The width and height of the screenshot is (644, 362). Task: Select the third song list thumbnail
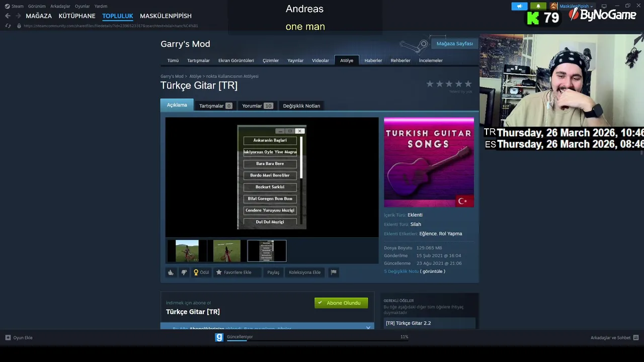[267, 251]
